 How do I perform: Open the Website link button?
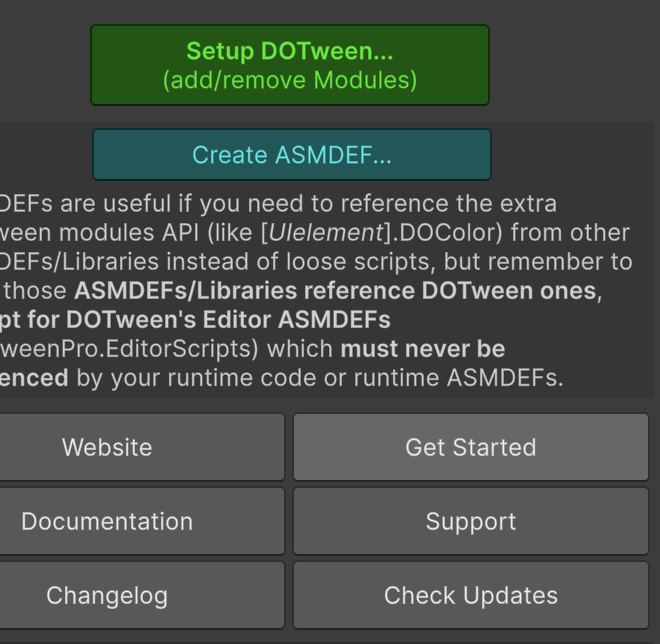[142, 447]
